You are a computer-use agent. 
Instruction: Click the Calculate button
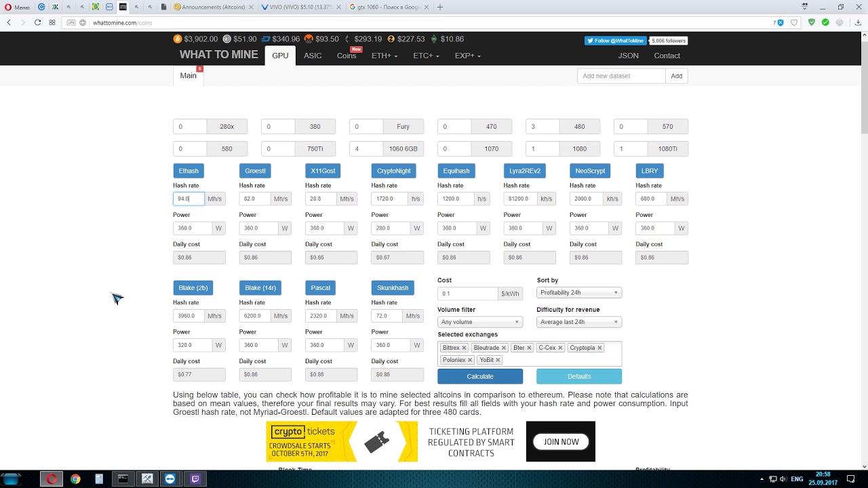pyautogui.click(x=480, y=376)
